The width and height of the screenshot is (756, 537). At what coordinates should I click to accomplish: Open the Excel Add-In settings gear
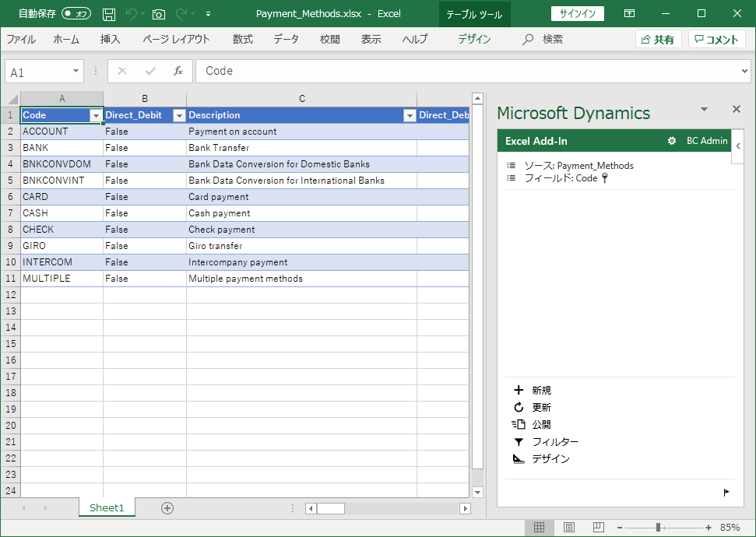(x=672, y=141)
